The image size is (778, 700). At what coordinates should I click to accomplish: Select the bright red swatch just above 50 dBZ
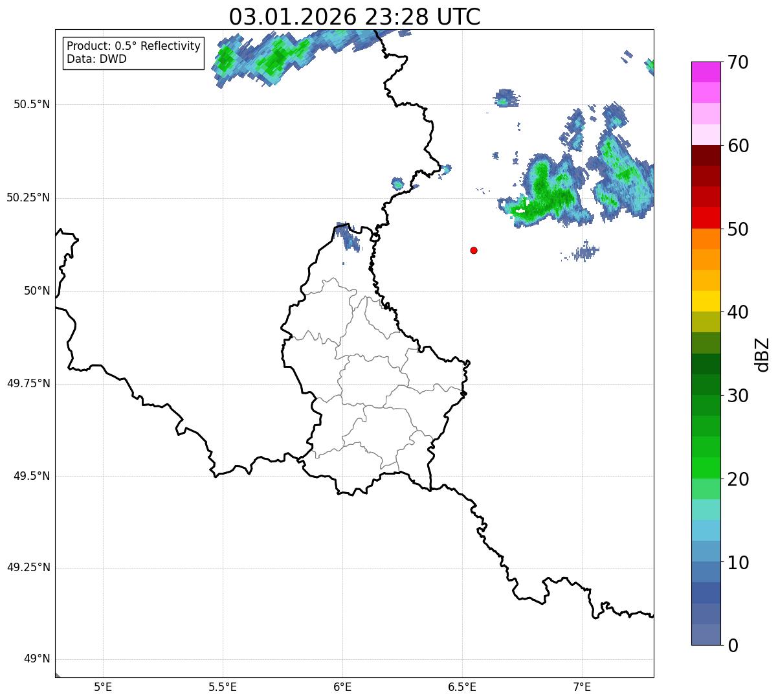pyautogui.click(x=706, y=218)
